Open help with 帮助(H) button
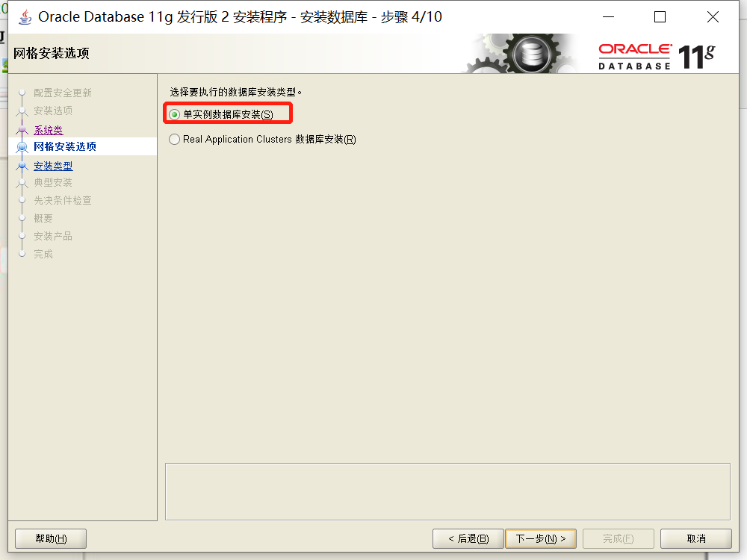This screenshot has height=560, width=747. point(51,538)
